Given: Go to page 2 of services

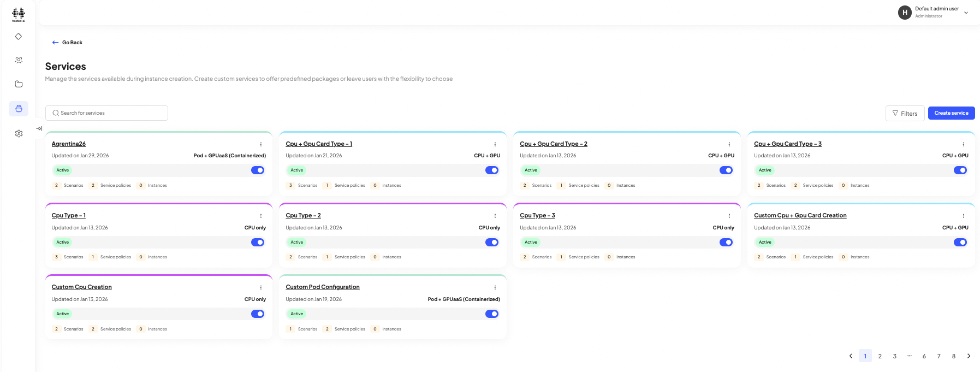Looking at the screenshot, I should pyautogui.click(x=880, y=356).
